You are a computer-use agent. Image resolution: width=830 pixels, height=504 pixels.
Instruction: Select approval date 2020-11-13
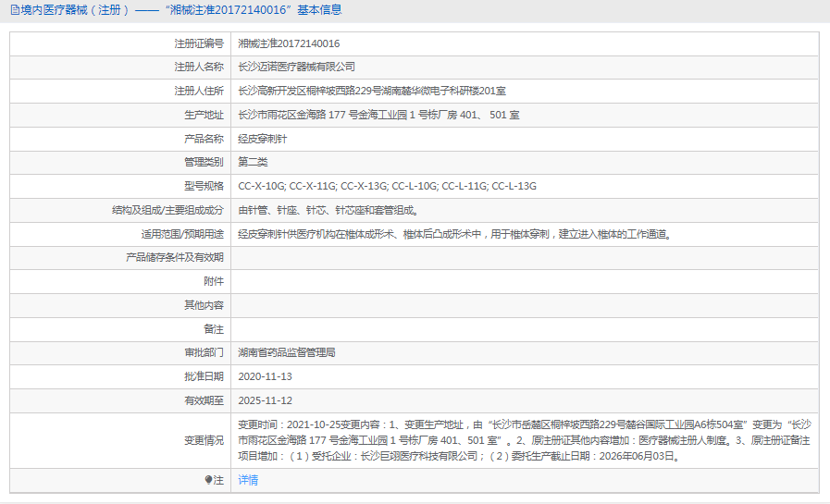click(x=265, y=376)
